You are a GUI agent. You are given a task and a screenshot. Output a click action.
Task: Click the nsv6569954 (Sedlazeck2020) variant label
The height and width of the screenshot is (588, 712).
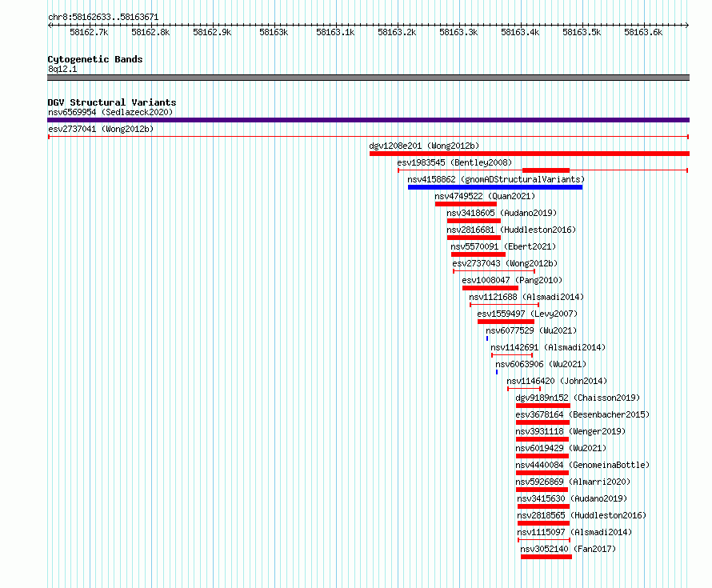click(x=110, y=112)
